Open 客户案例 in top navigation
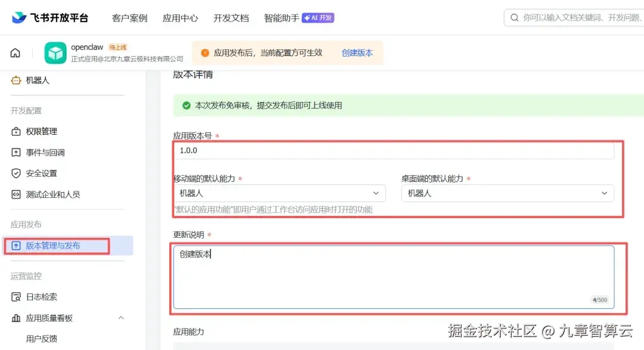644x350 pixels. 129,18
